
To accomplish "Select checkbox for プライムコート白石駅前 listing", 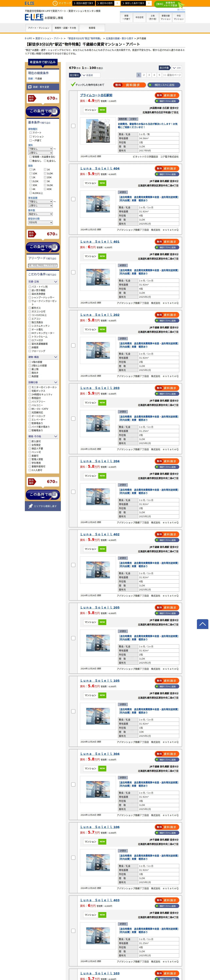I will (x=73, y=126).
